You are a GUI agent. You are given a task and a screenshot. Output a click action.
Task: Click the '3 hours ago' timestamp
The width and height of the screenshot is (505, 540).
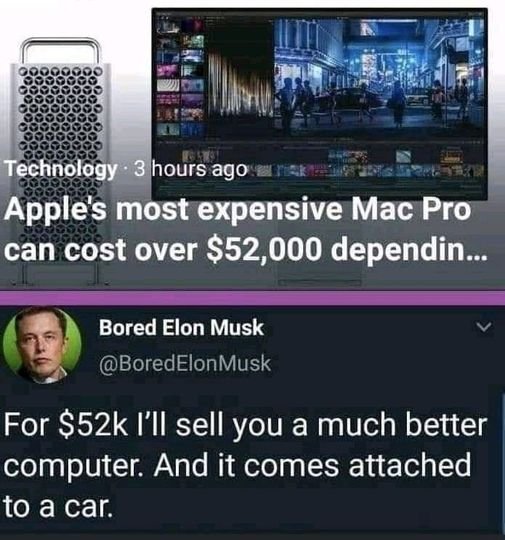[191, 169]
